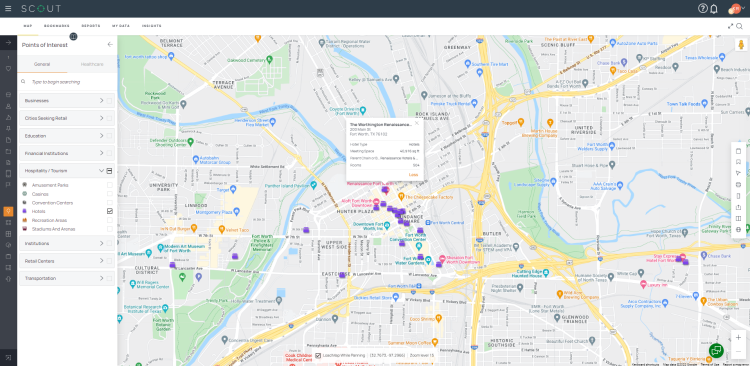Check the Convention Centers checkbox
Viewport: 750px width, 366px height.
click(x=110, y=202)
